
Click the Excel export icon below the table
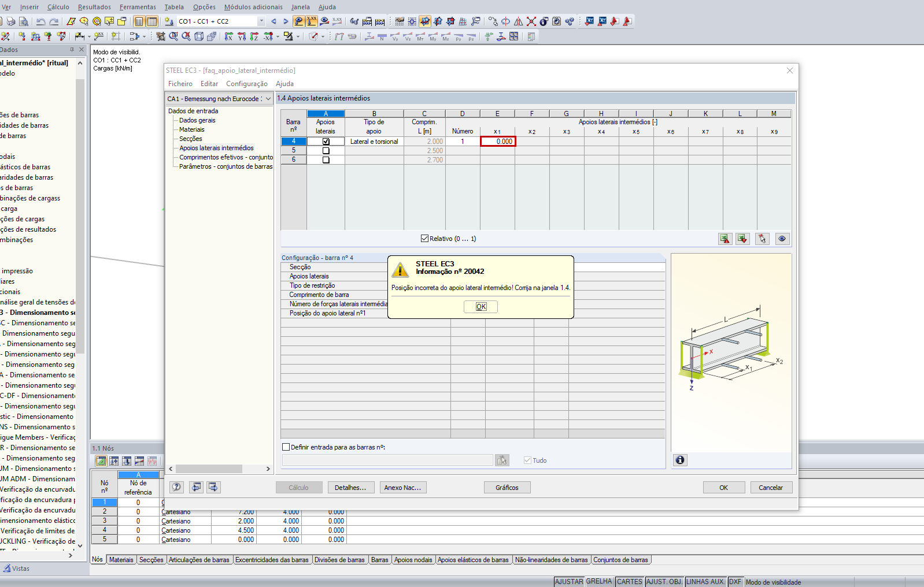click(x=725, y=239)
